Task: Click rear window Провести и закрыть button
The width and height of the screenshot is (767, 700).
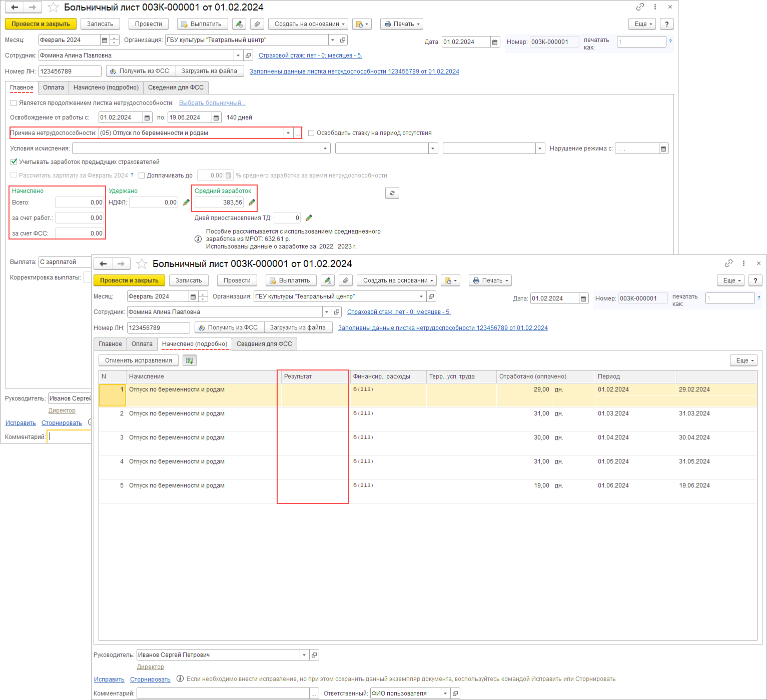Action: [x=41, y=24]
